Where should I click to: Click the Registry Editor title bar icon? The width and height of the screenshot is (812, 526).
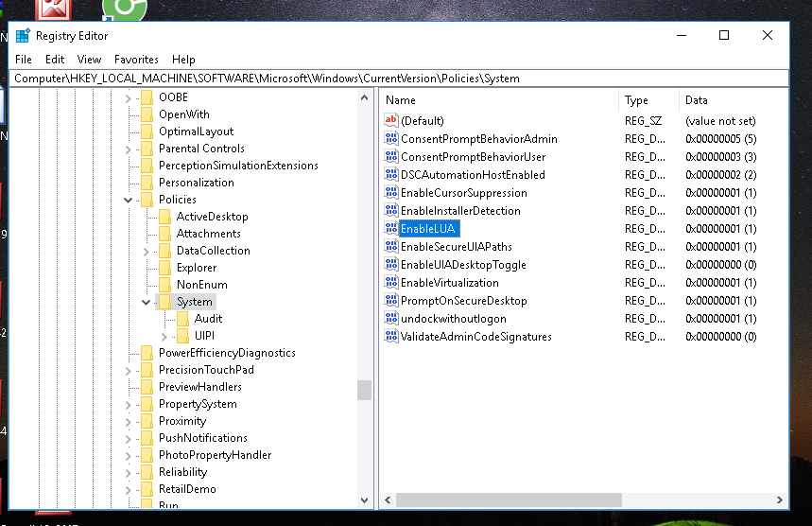pos(23,36)
